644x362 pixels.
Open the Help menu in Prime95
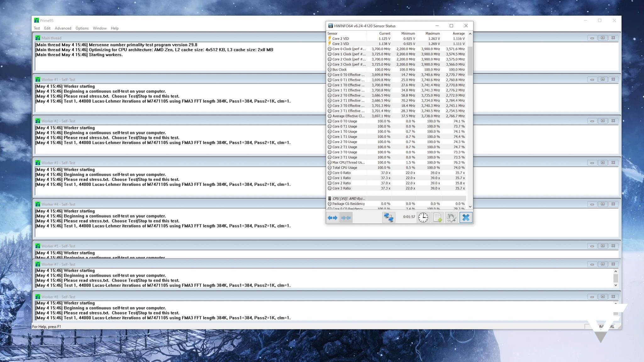tap(115, 28)
